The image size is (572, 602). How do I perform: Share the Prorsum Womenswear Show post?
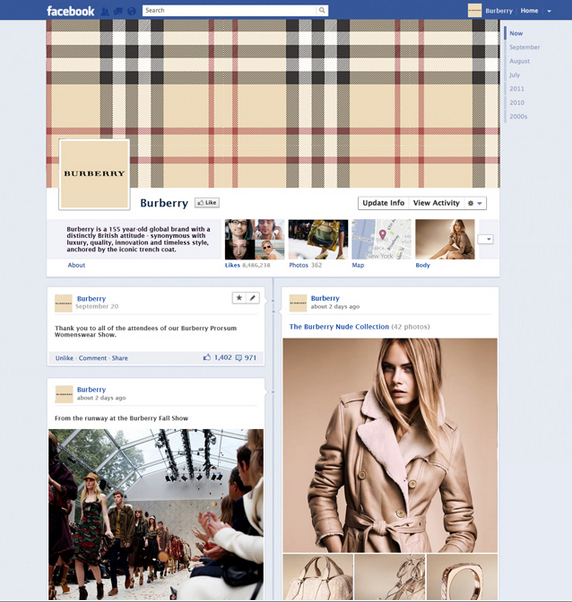pos(120,358)
